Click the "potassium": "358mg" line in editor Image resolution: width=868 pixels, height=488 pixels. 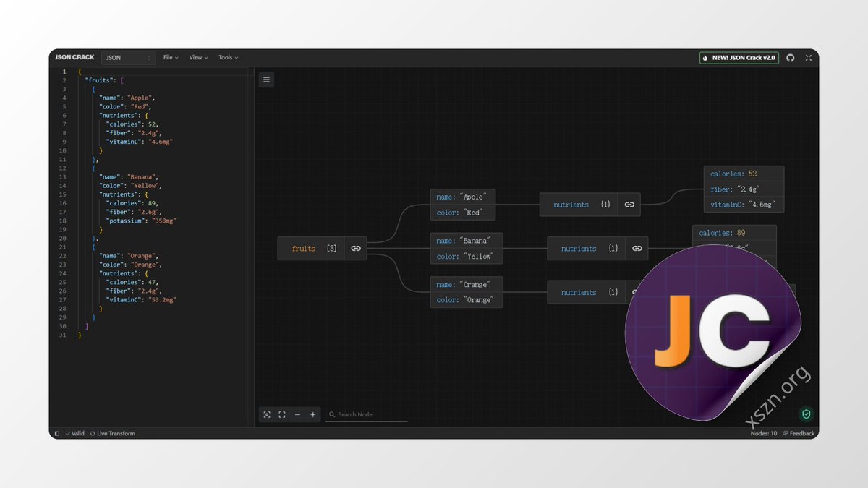(142, 221)
